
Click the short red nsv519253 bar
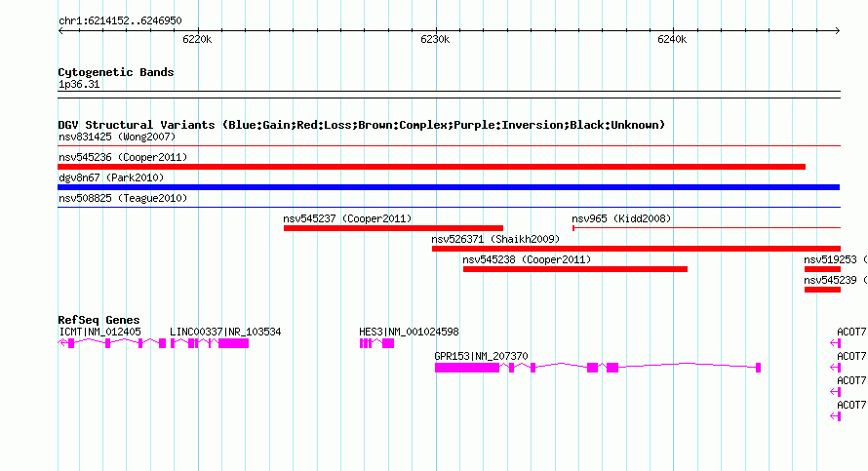pyautogui.click(x=822, y=269)
